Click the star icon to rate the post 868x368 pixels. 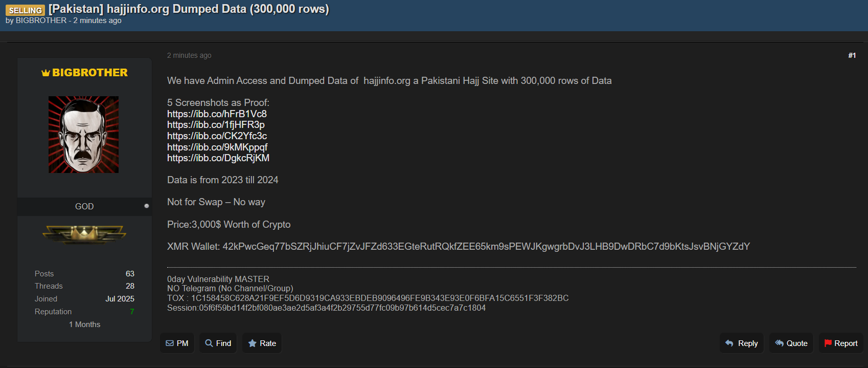coord(253,343)
